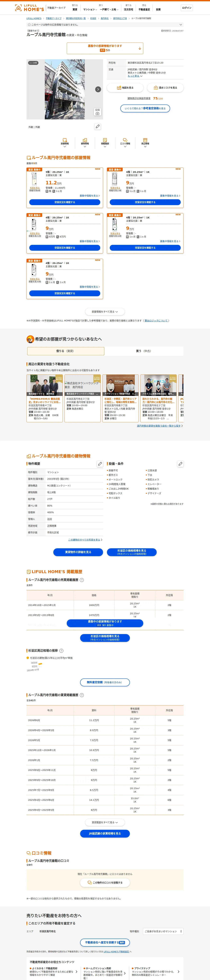This screenshot has width=210, height=980.
Task: Open 一戸建て・土地 menu in header
Action: pos(109,9)
